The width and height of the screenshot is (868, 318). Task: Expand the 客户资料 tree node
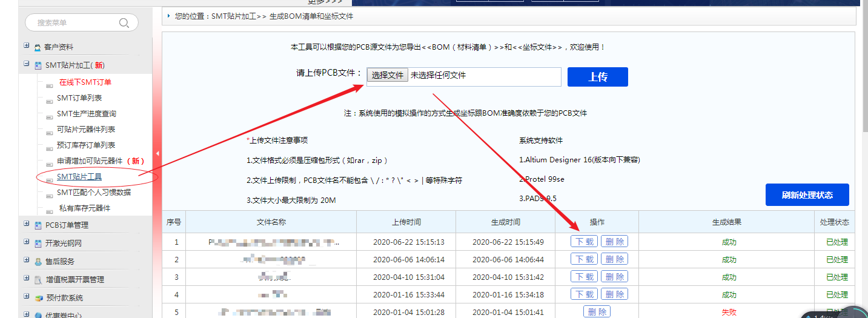pyautogui.click(x=26, y=45)
